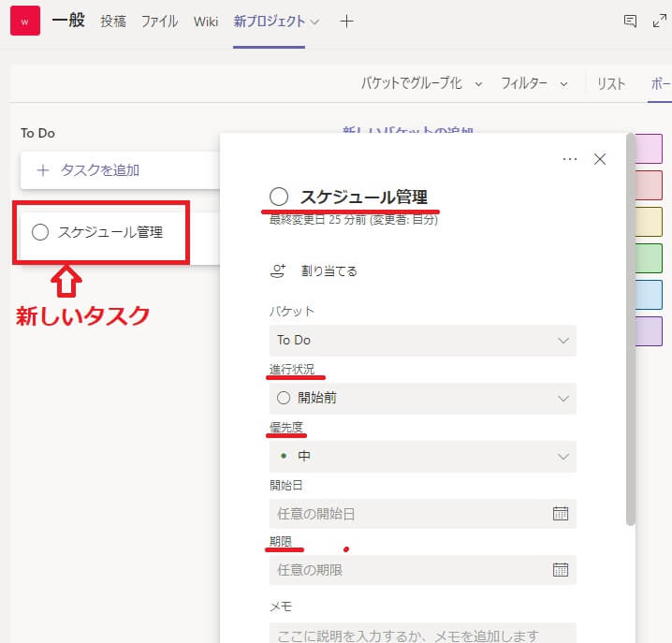This screenshot has height=643, width=672.
Task: Open the Wiki tab
Action: coord(206,22)
